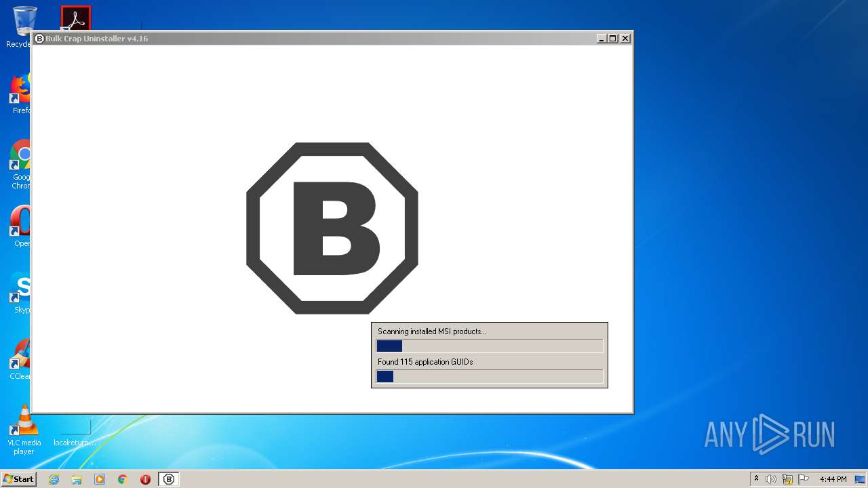Click the large octagon B logo
This screenshot has width=868, height=488.
[332, 228]
